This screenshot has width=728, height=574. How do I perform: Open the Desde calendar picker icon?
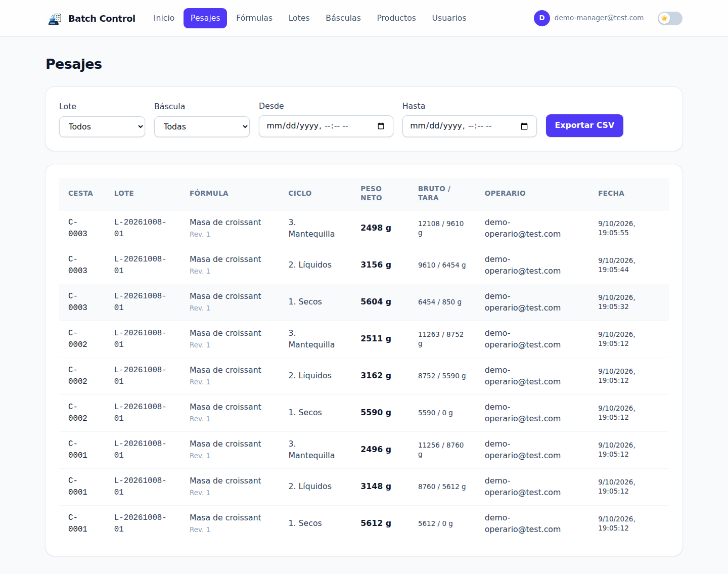[381, 126]
